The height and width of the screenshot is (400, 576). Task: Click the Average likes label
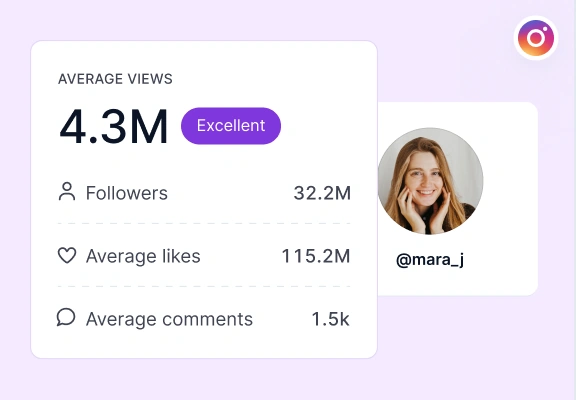click(143, 256)
